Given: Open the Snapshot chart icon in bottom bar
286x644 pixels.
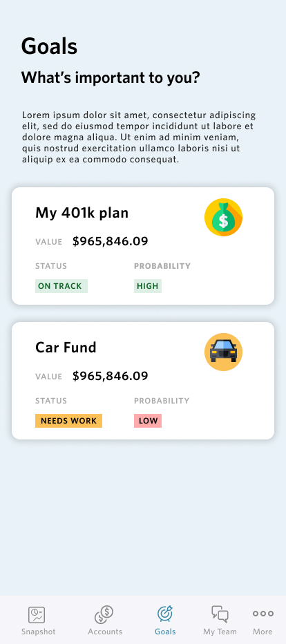Looking at the screenshot, I should click(37, 615).
